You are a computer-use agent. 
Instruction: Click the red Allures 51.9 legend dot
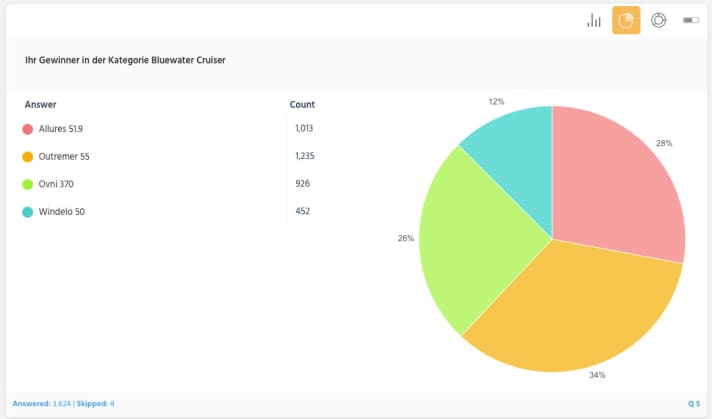pos(28,129)
